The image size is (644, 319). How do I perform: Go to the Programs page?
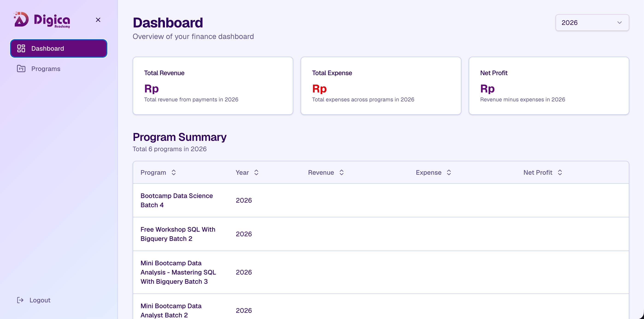click(59, 68)
